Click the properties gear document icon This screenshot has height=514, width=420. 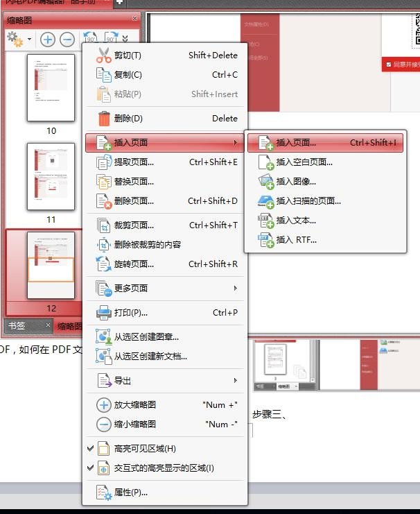pyautogui.click(x=104, y=492)
